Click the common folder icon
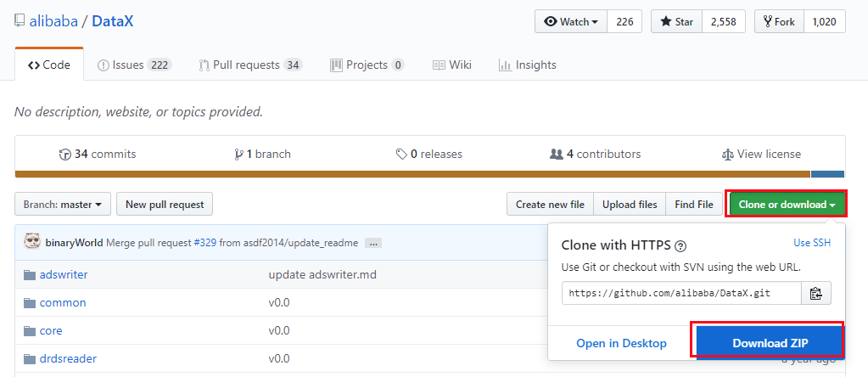The image size is (868, 377). point(30,303)
